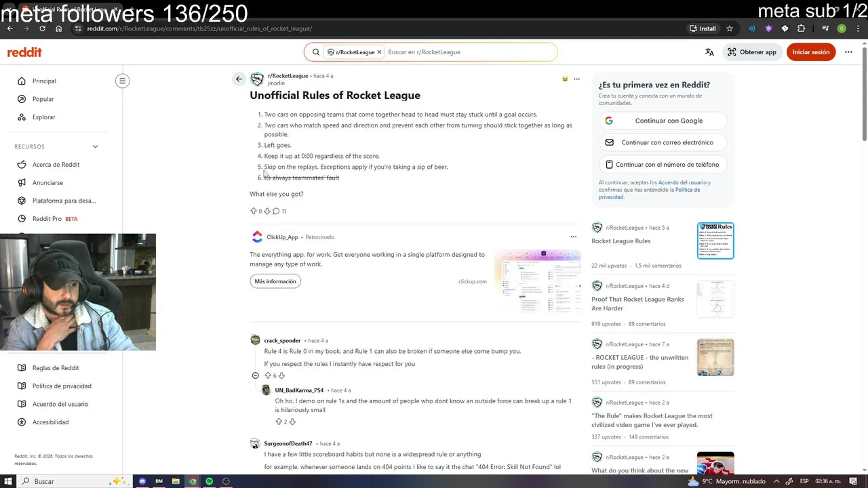Open Plataforma para desarrolladores item
The width and height of the screenshot is (868, 488).
(64, 201)
